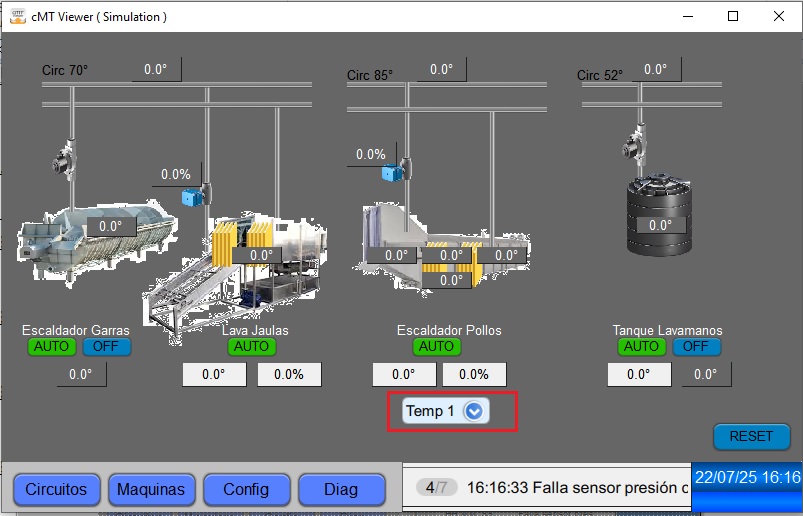Click the 0.0° reading on the black tank
The image size is (803, 516).
pyautogui.click(x=661, y=225)
